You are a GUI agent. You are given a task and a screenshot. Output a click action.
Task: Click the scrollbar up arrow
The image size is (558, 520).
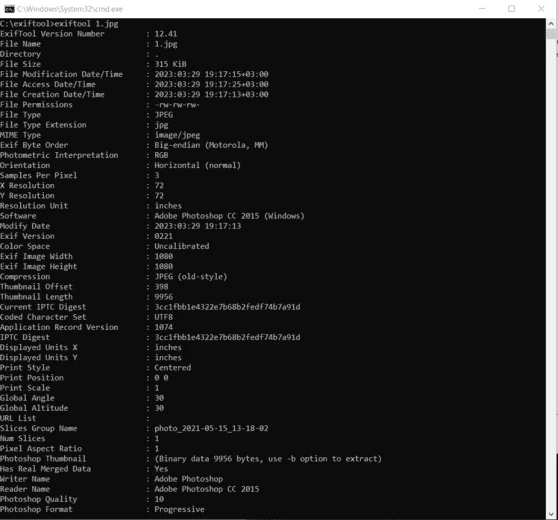552,24
